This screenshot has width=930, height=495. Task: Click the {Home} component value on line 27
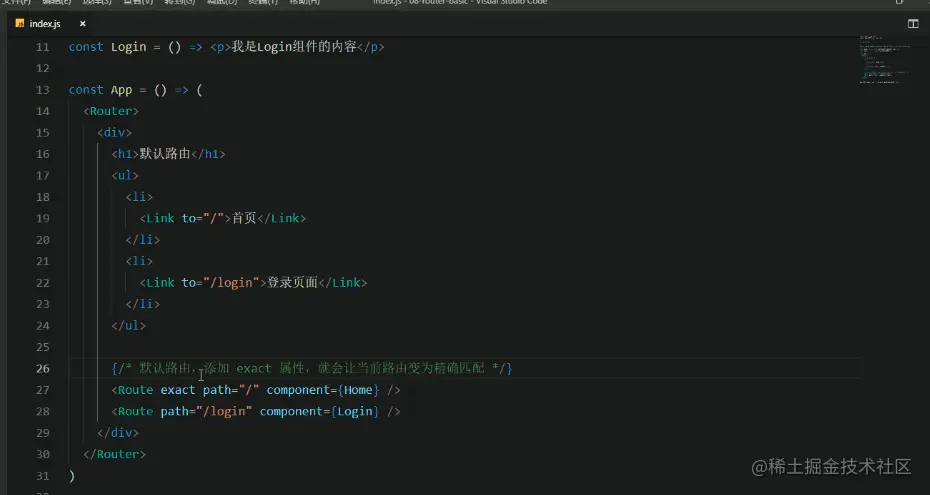358,390
